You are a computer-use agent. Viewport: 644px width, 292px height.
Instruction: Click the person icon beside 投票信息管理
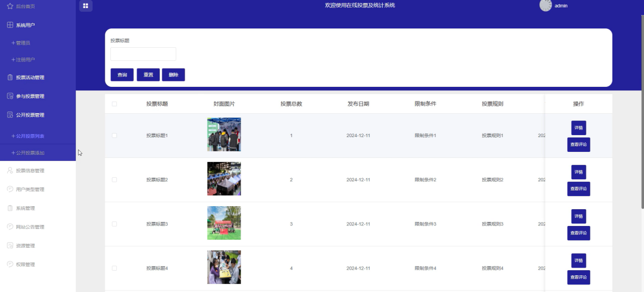click(10, 171)
